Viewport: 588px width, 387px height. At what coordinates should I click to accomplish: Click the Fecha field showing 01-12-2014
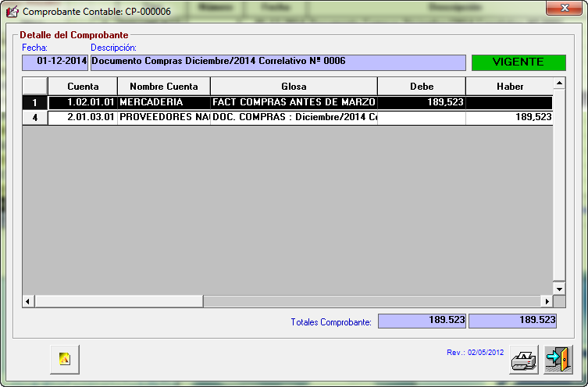(x=55, y=62)
